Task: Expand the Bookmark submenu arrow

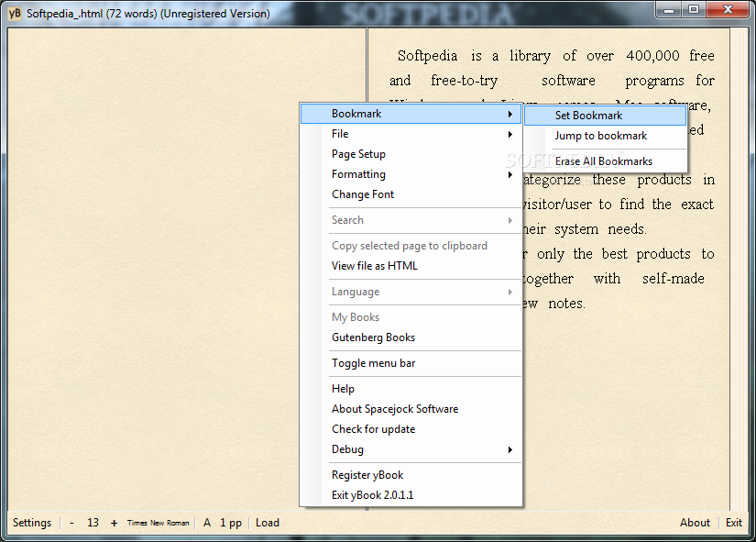Action: 510,114
